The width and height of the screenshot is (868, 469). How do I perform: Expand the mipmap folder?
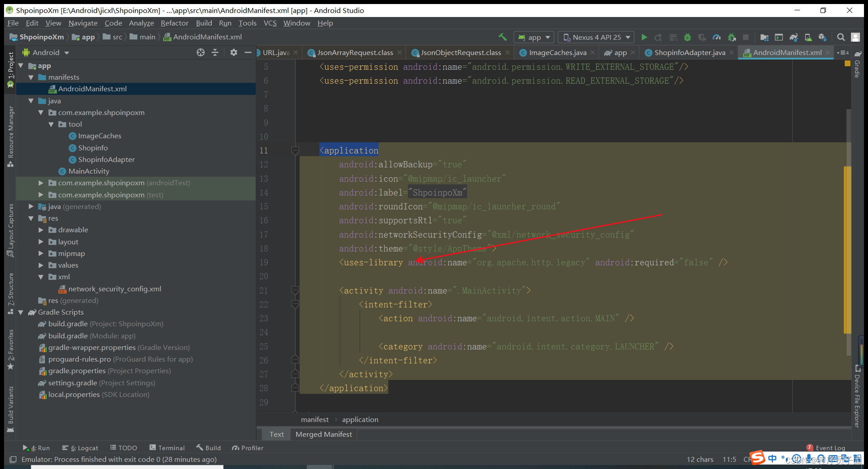41,254
